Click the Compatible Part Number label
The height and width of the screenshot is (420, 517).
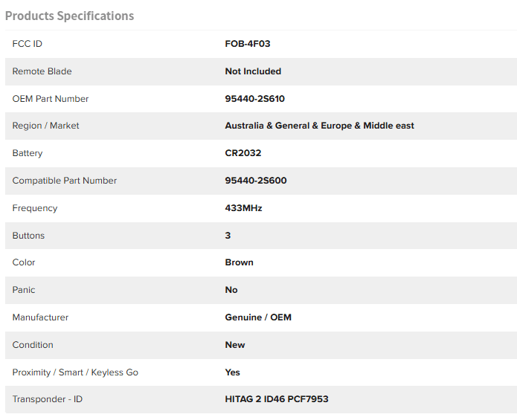[65, 181]
